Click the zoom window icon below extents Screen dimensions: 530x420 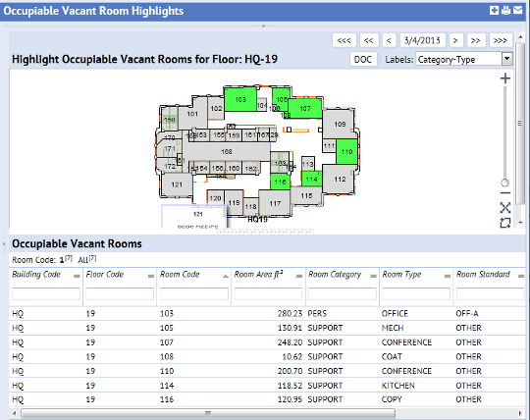505,223
